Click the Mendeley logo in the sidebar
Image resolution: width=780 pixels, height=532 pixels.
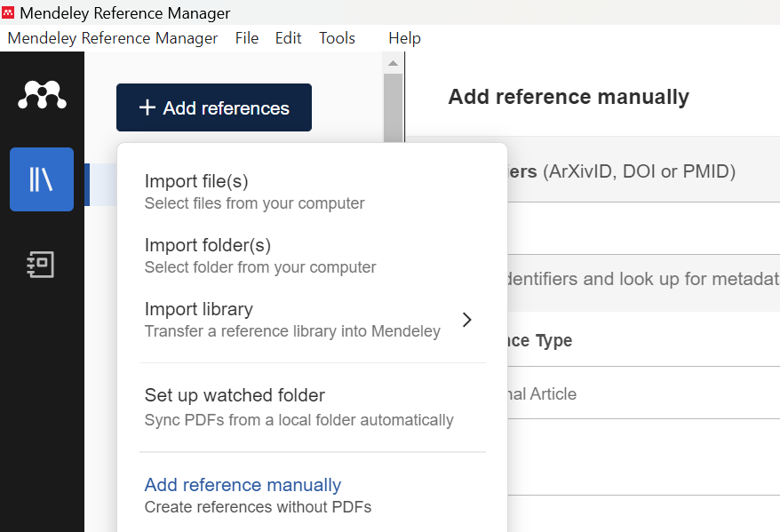tap(42, 94)
